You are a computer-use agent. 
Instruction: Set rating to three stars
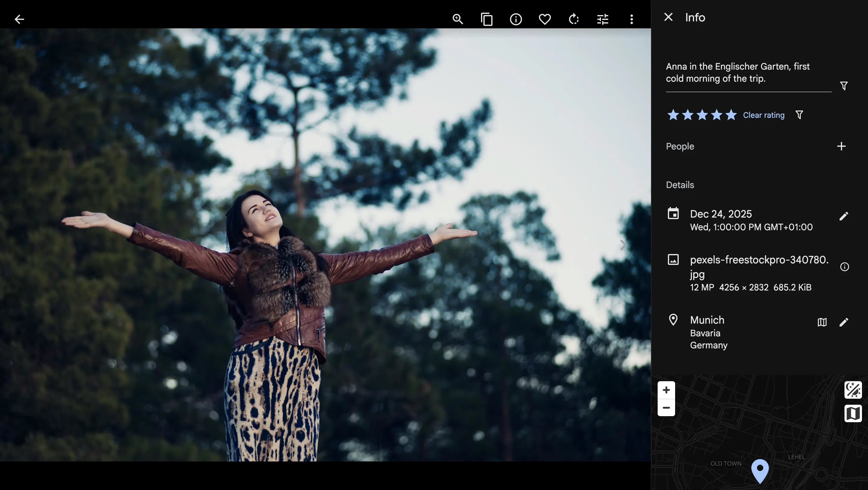click(x=702, y=115)
